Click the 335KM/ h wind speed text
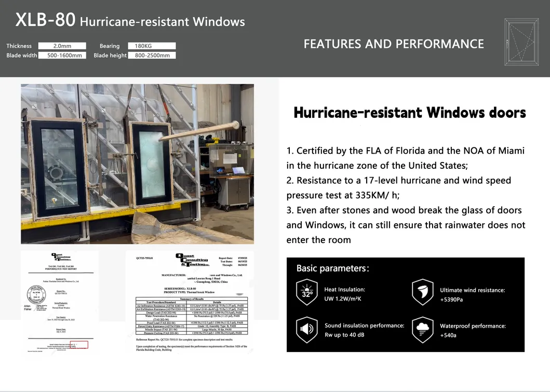The image size is (550, 392). click(x=378, y=195)
